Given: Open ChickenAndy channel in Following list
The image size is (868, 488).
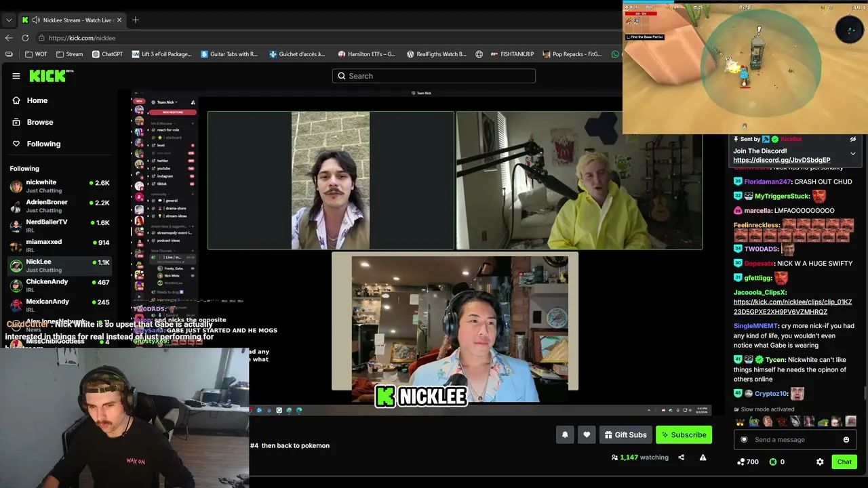Looking at the screenshot, I should tap(60, 285).
